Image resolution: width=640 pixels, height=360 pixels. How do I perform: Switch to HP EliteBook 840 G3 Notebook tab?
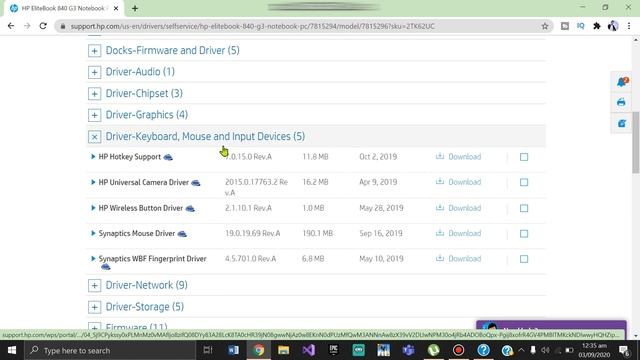[x=63, y=8]
